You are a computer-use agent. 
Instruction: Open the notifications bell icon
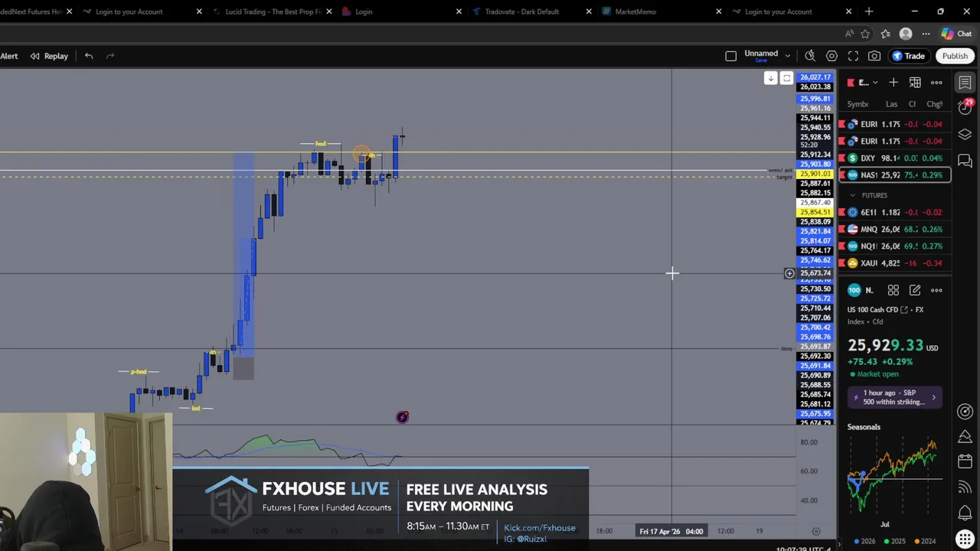965,513
